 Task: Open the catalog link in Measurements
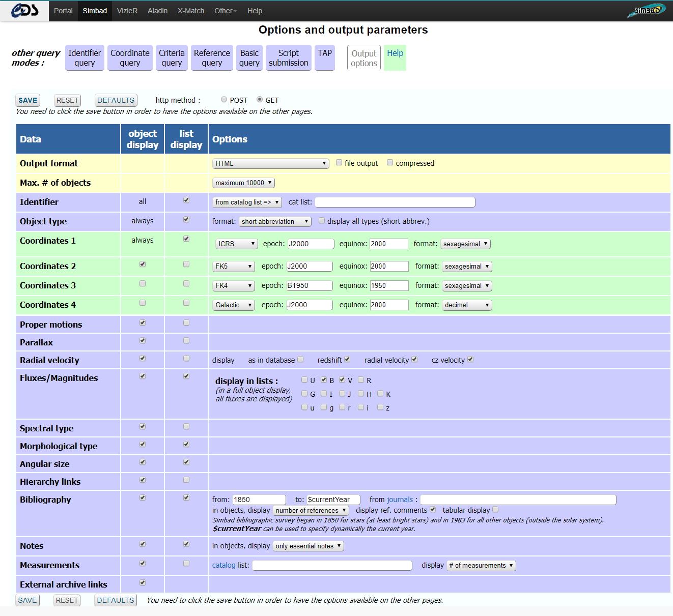coord(224,565)
